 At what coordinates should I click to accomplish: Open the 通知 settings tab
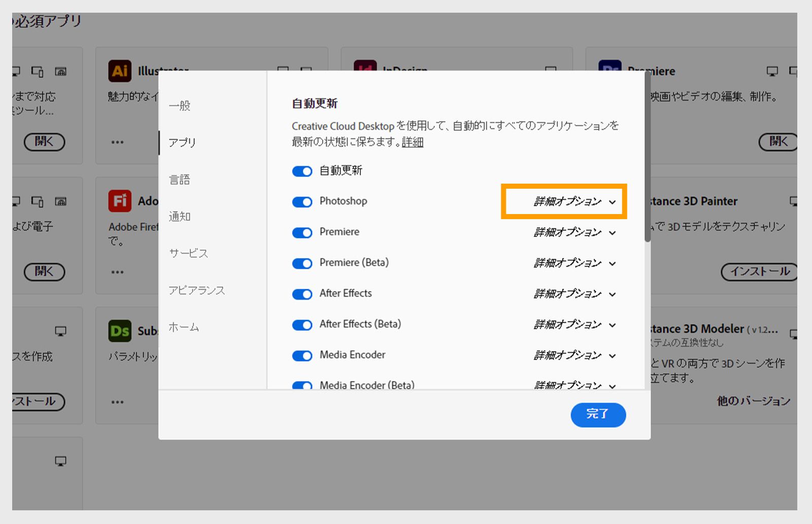(180, 217)
